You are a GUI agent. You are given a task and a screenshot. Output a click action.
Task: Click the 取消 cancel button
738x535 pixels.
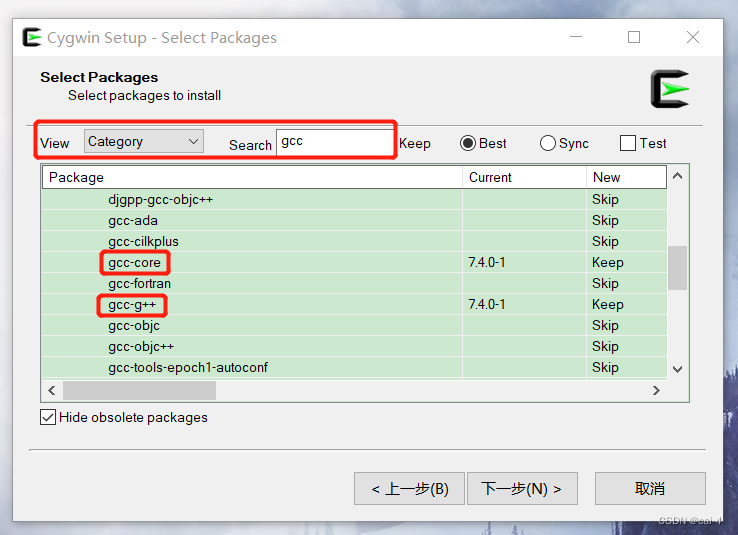pos(650,489)
